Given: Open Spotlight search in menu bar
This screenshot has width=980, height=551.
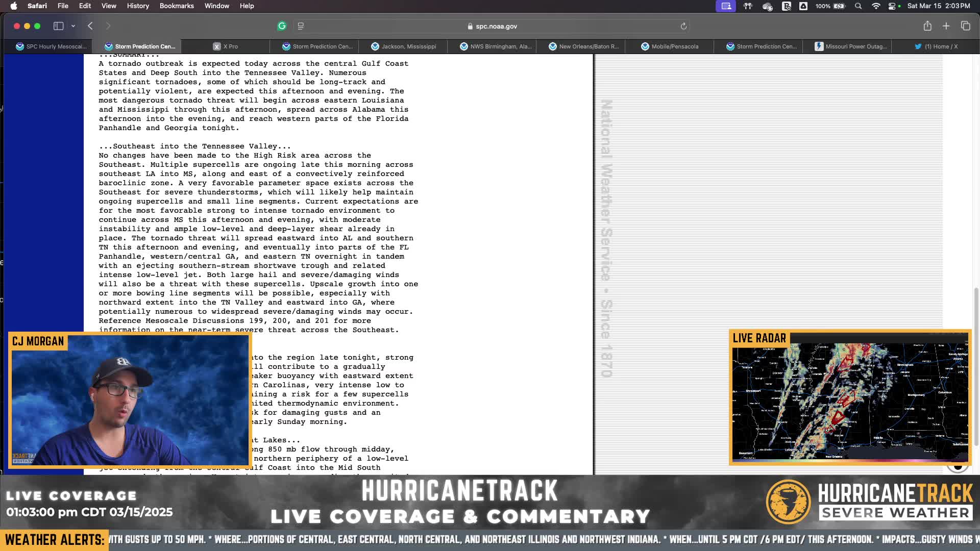Looking at the screenshot, I should [x=858, y=6].
